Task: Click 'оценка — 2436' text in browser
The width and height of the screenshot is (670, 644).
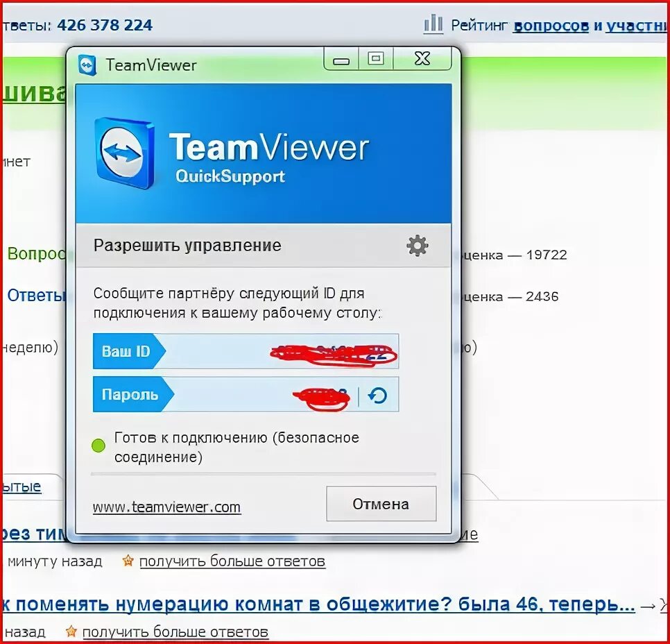Action: click(510, 296)
